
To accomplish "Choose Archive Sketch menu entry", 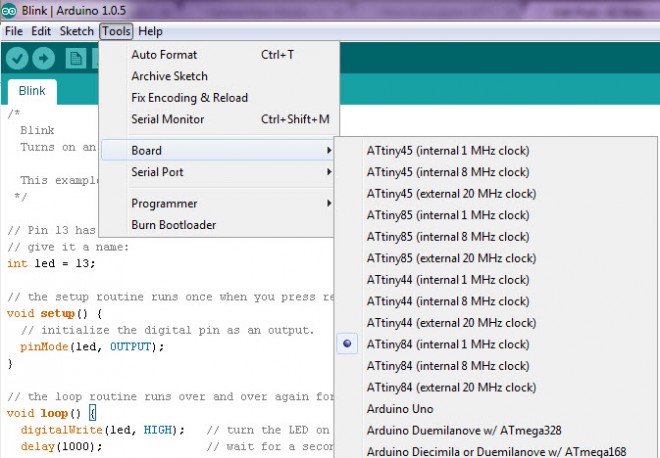I will tap(169, 76).
